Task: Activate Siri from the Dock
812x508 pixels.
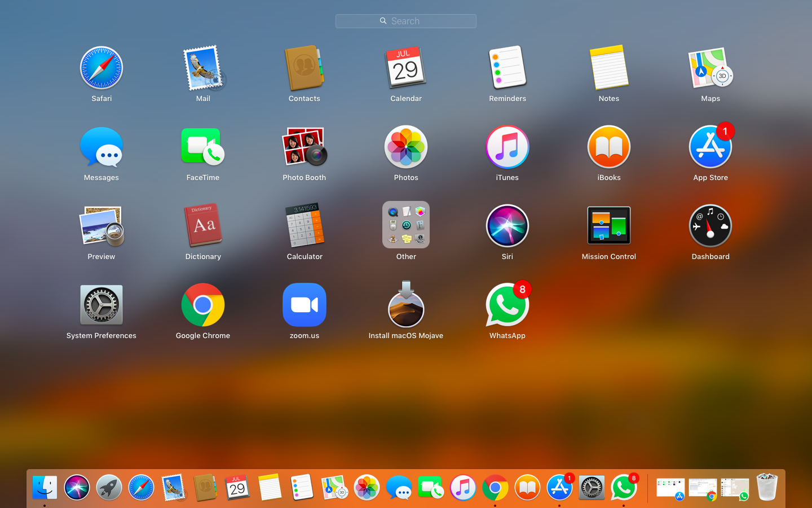Action: click(77, 487)
